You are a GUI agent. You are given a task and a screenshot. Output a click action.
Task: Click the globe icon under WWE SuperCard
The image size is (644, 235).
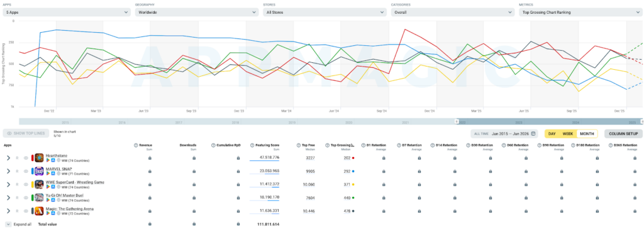58,187
